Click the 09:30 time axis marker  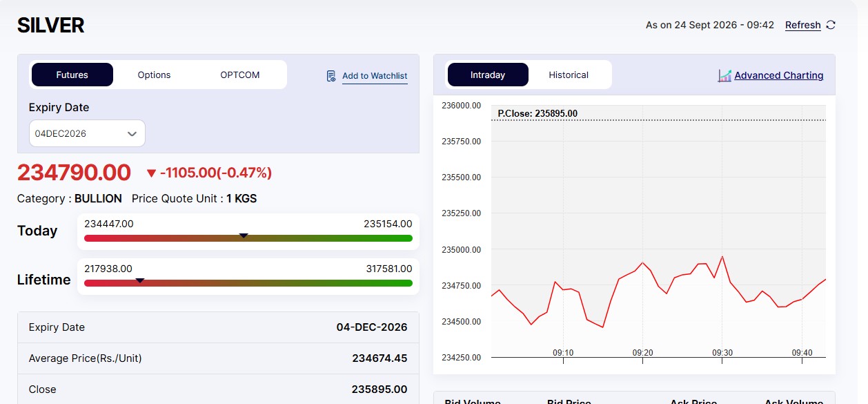coord(722,353)
